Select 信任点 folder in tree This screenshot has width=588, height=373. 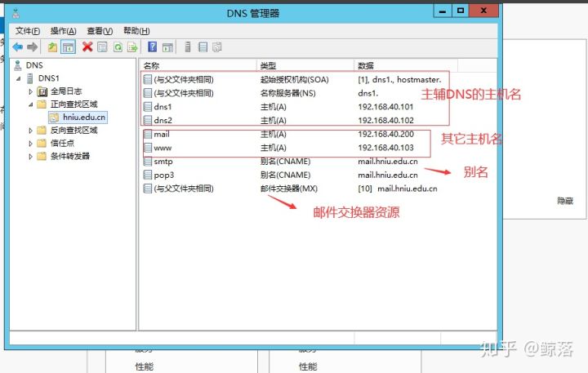(x=62, y=143)
